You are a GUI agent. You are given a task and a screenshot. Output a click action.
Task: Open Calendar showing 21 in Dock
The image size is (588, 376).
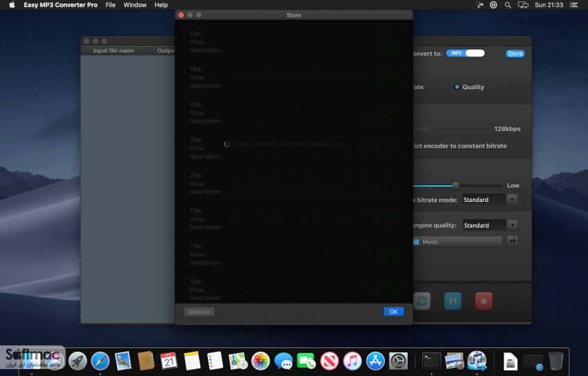pos(169,361)
